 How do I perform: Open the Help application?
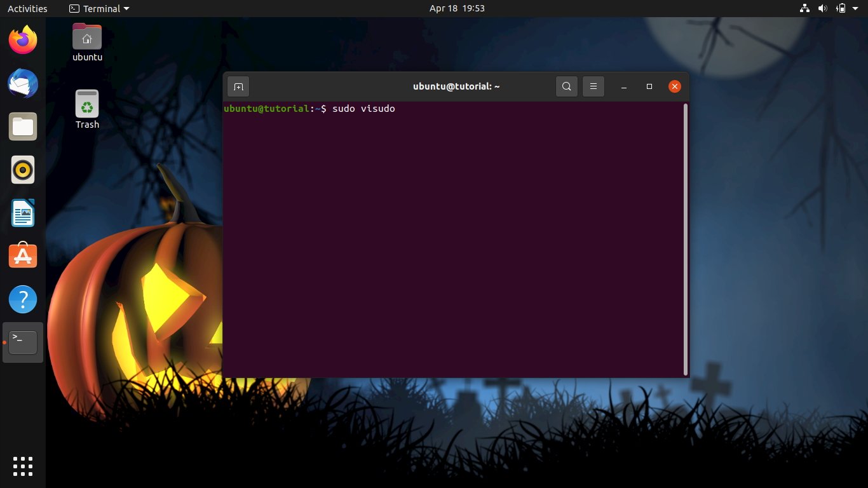coord(22,299)
